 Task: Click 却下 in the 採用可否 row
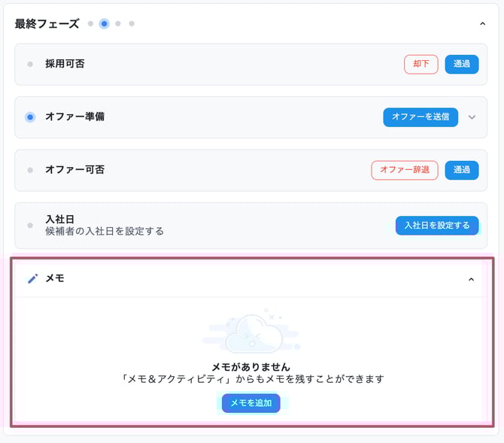[x=421, y=64]
